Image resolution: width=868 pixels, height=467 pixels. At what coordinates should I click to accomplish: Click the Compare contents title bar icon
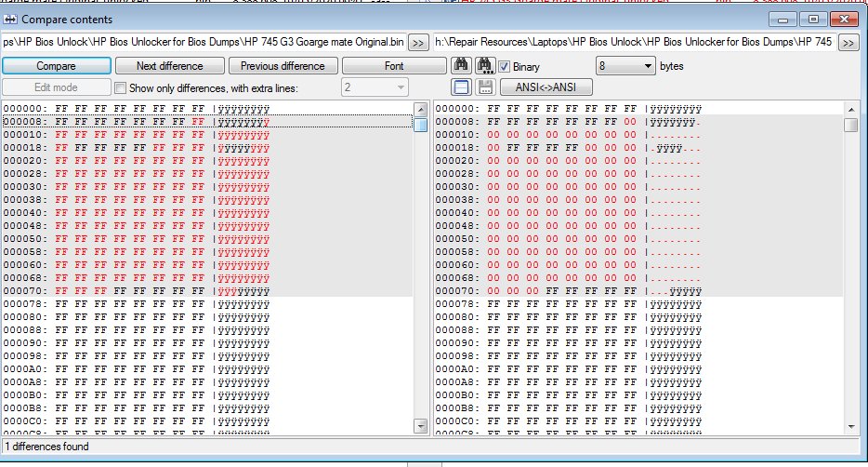point(10,20)
